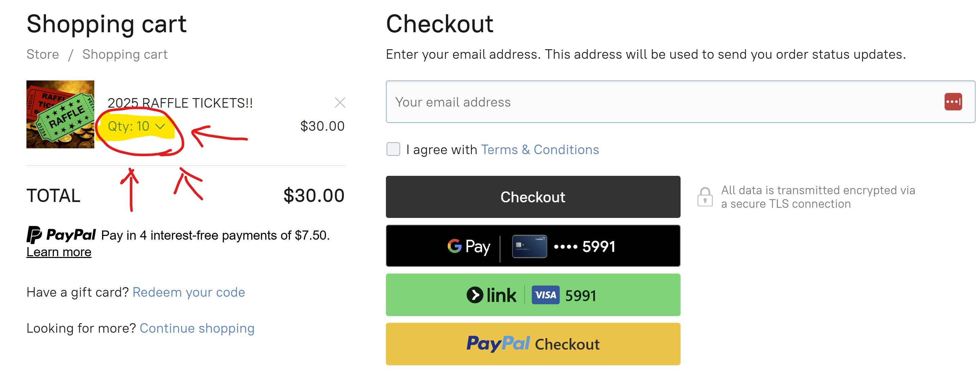The image size is (980, 370).
Task: Click the red password manager icon
Action: [x=953, y=101]
